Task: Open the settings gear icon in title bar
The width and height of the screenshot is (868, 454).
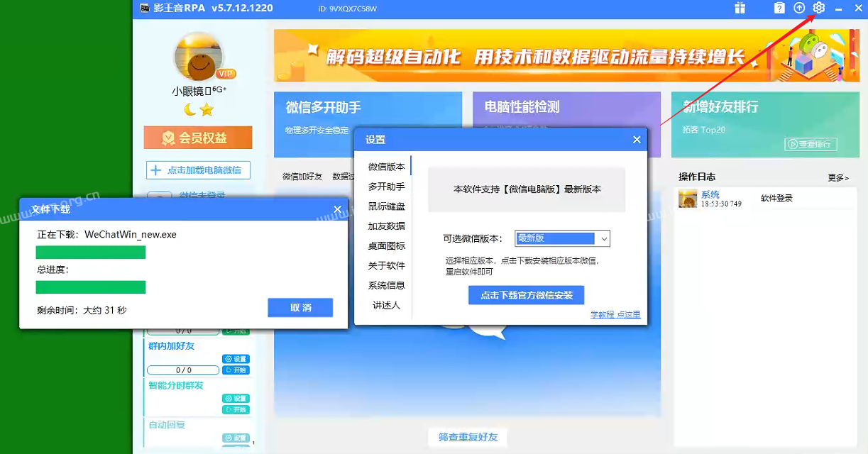Action: (x=818, y=8)
